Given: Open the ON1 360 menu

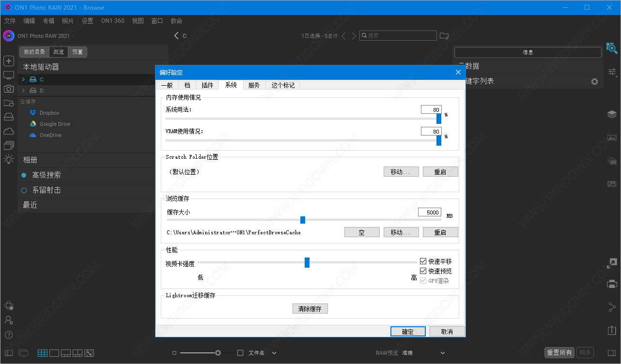Looking at the screenshot, I should click(112, 21).
